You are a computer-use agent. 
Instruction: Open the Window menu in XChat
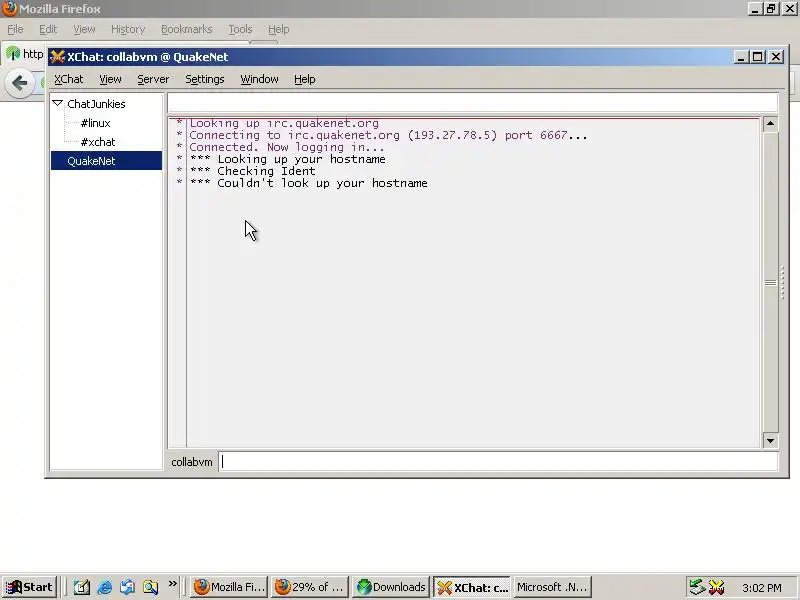[259, 79]
